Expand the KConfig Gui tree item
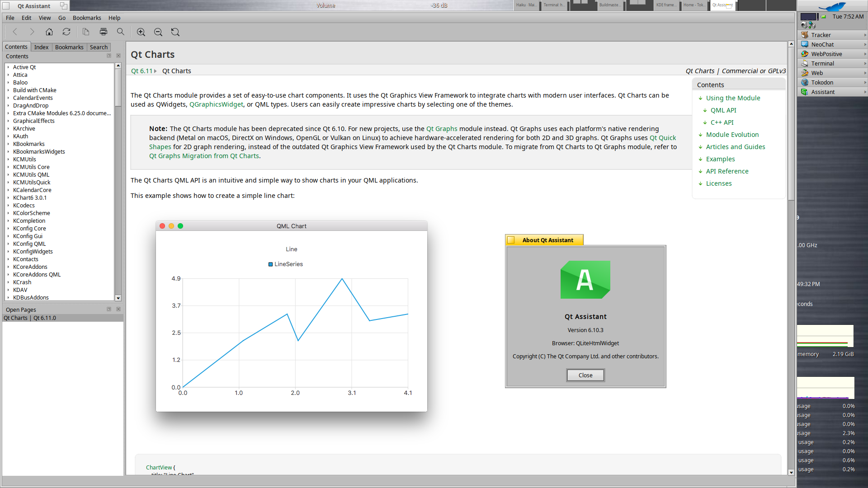 coord(8,236)
